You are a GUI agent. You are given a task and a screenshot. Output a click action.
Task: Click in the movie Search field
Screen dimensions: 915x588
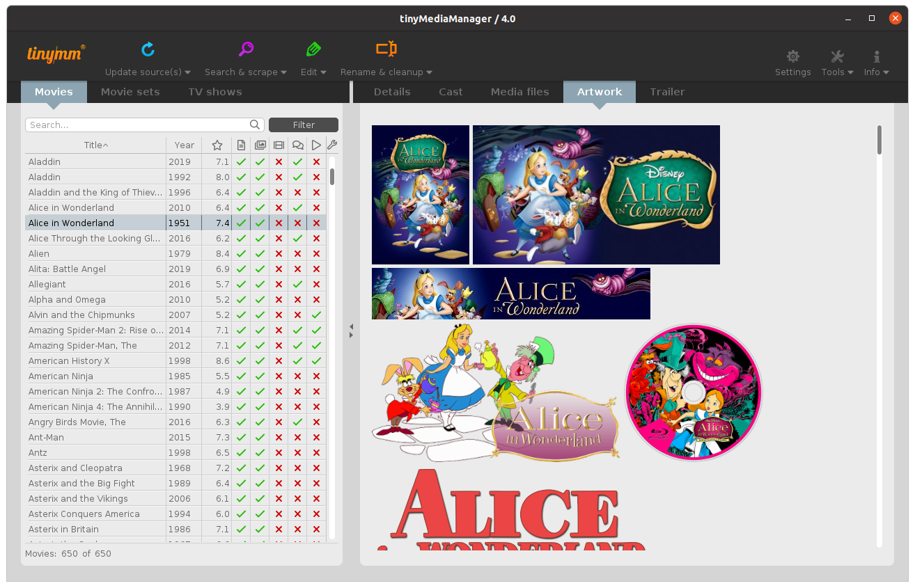[x=137, y=125]
